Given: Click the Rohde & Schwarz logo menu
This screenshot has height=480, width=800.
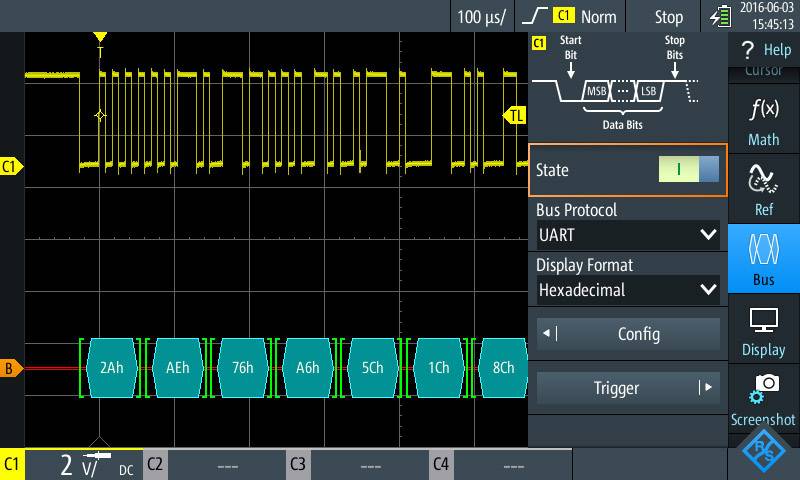Looking at the screenshot, I should (x=763, y=453).
